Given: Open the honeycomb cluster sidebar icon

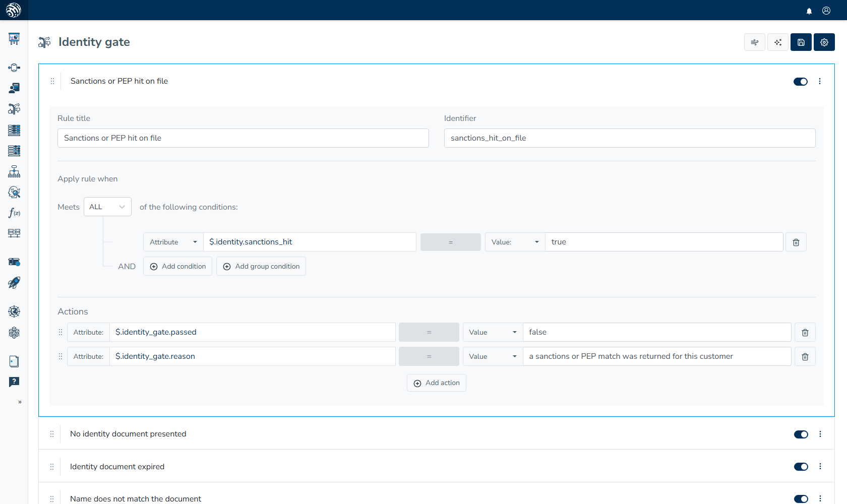Looking at the screenshot, I should [14, 332].
